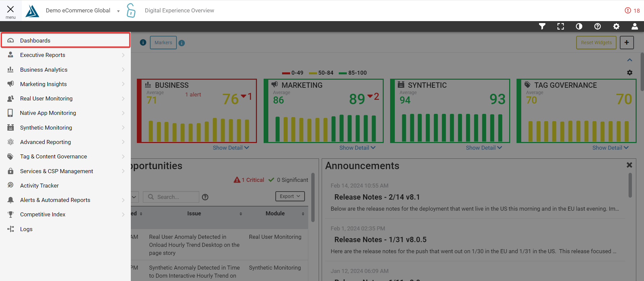Screen dimensions: 644x281
Task: Open the help question mark icon
Action: pyautogui.click(x=597, y=26)
